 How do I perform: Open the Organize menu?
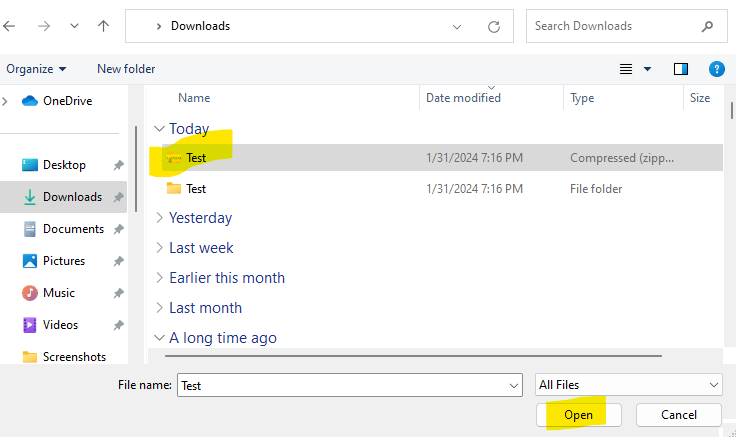(x=36, y=69)
